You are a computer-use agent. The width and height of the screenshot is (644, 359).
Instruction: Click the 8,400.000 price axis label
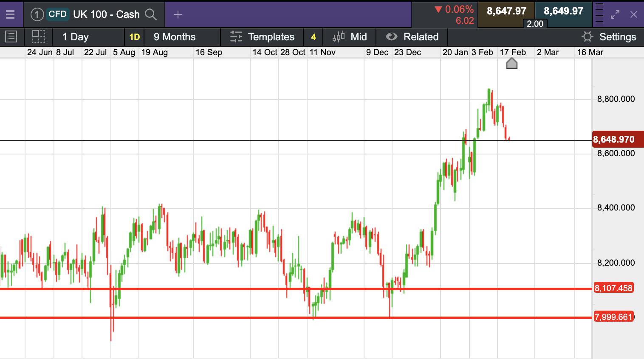(x=616, y=208)
